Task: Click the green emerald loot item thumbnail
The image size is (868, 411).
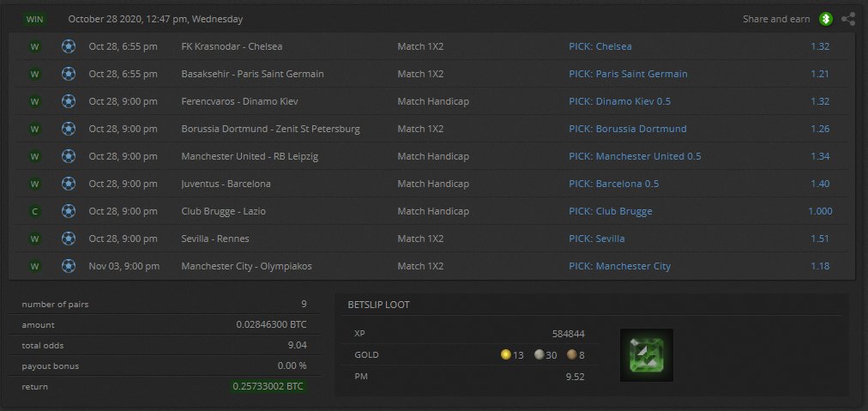Action: (x=647, y=355)
